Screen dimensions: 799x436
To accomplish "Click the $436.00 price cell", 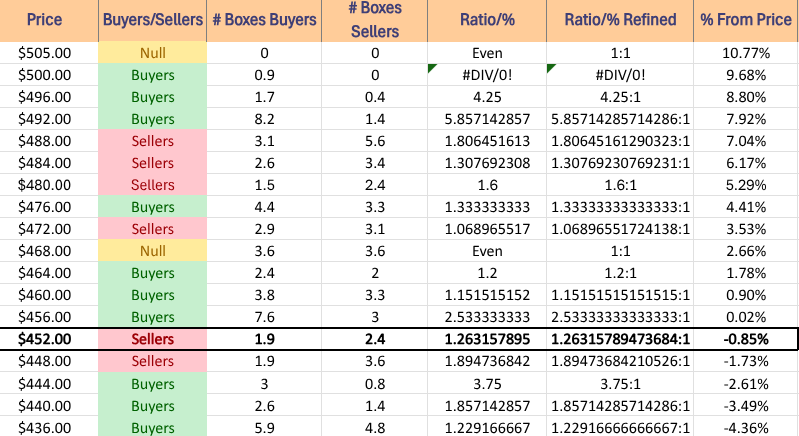I will point(49,427).
